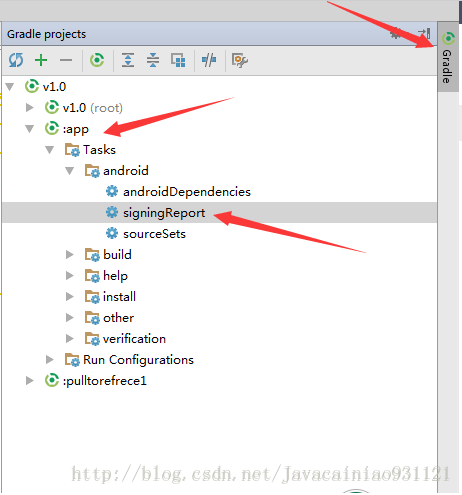462x495 pixels.
Task: Open panel gear options in header
Action: click(x=396, y=33)
